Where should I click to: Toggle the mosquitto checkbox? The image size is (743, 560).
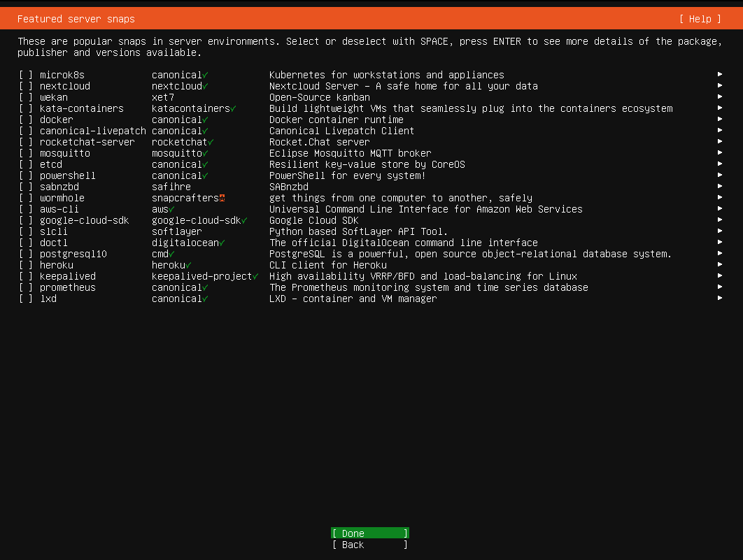click(26, 153)
